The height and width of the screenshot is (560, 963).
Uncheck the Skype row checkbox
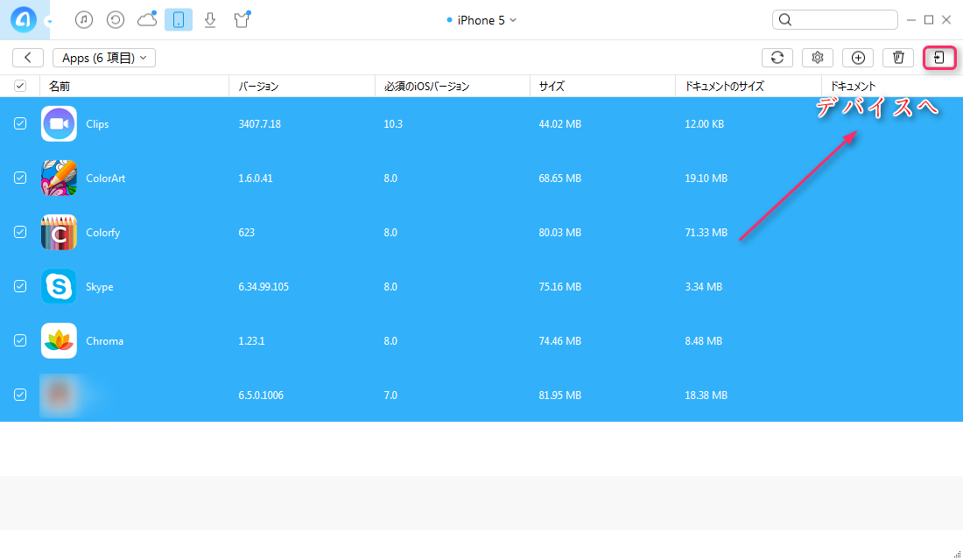[x=20, y=286]
